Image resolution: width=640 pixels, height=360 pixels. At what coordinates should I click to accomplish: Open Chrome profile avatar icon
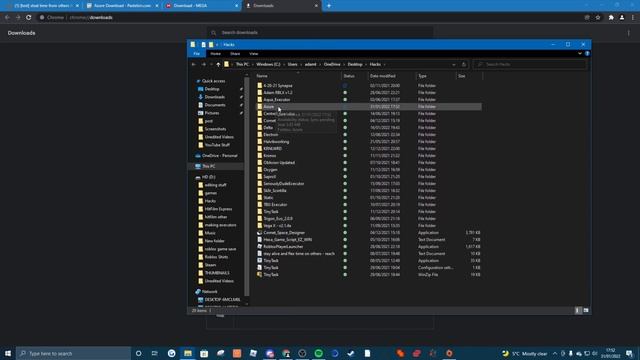(x=622, y=18)
